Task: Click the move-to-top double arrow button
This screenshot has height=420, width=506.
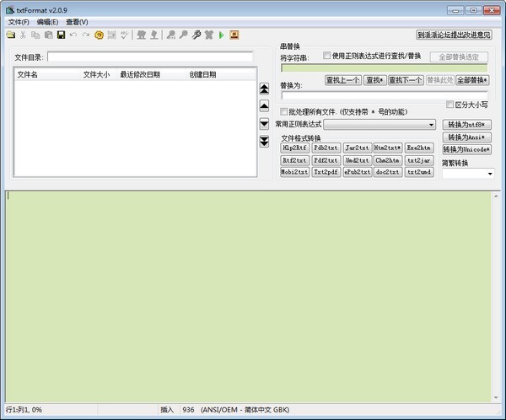Action: [x=264, y=88]
